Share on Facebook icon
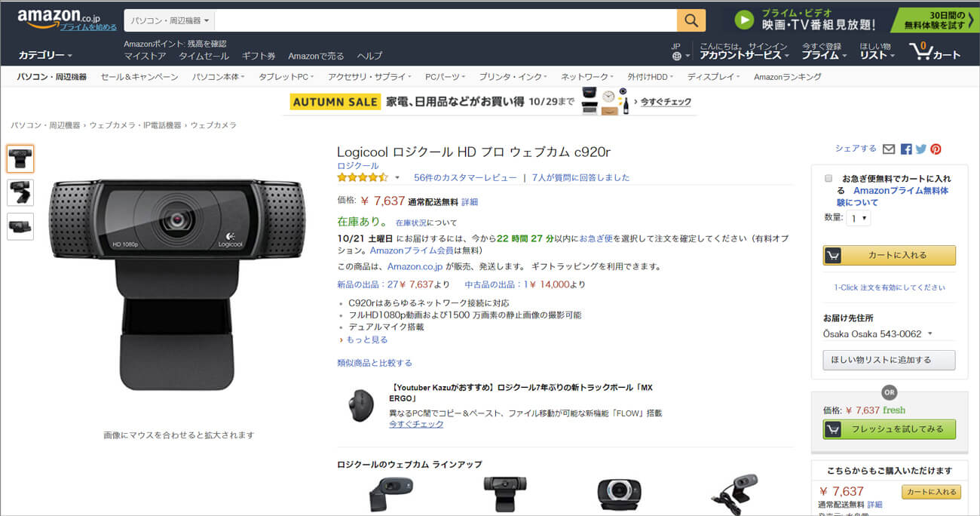The height and width of the screenshot is (516, 980). click(906, 149)
